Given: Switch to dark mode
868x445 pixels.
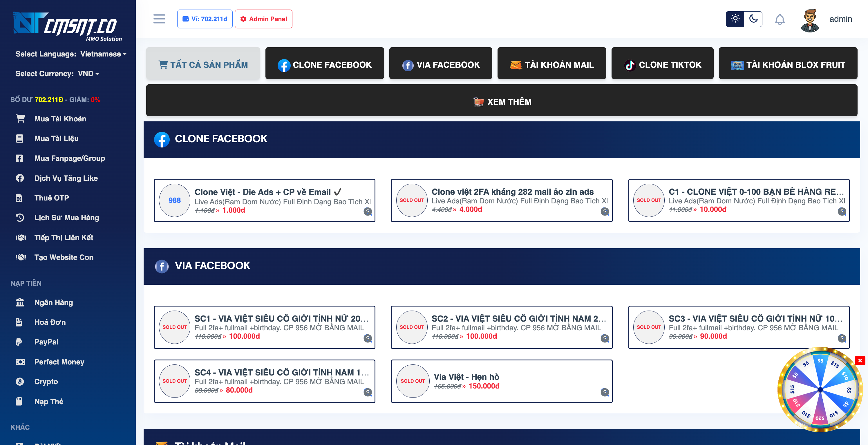Looking at the screenshot, I should [x=753, y=19].
